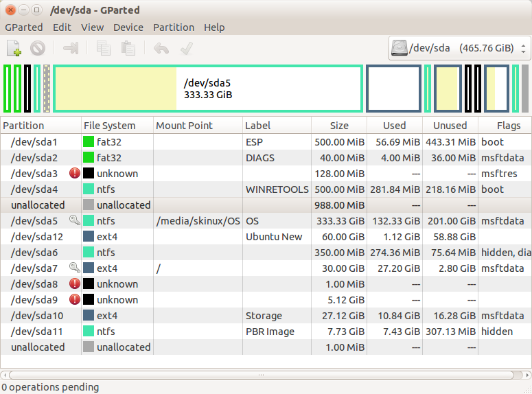Open the /dev/sda device selector dropdown
Image resolution: width=532 pixels, height=394 pixels.
[459, 48]
